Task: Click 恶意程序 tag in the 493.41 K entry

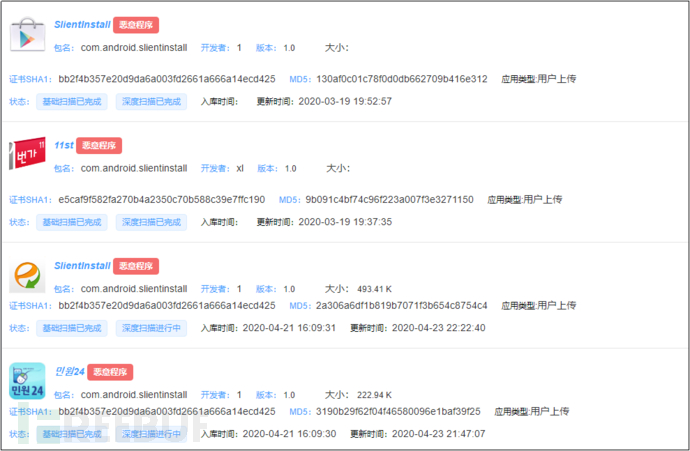Action: (x=136, y=266)
